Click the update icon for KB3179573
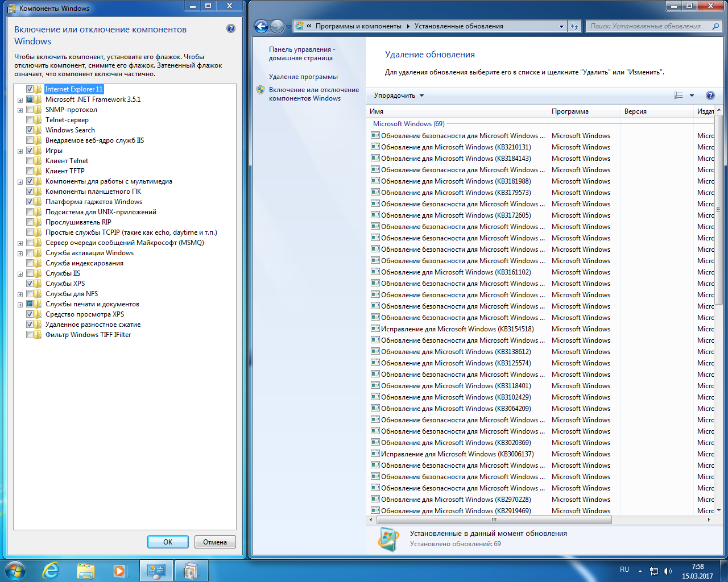The width and height of the screenshot is (728, 582). 375,192
